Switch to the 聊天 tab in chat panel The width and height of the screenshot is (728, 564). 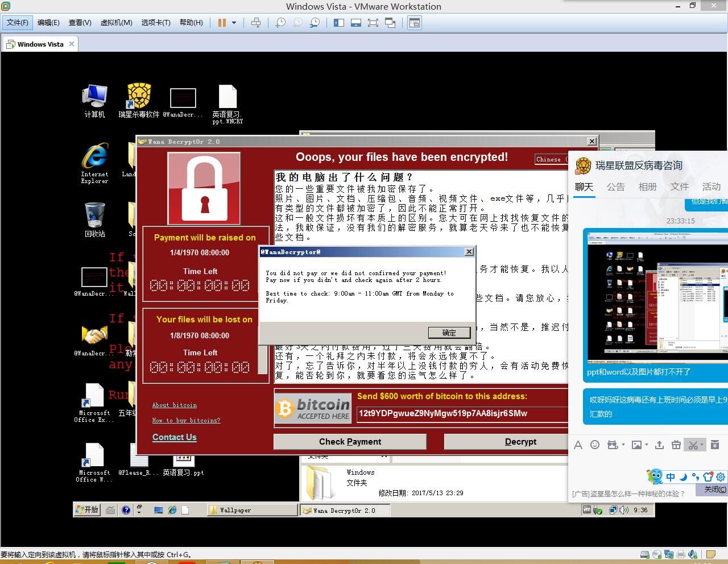click(584, 187)
